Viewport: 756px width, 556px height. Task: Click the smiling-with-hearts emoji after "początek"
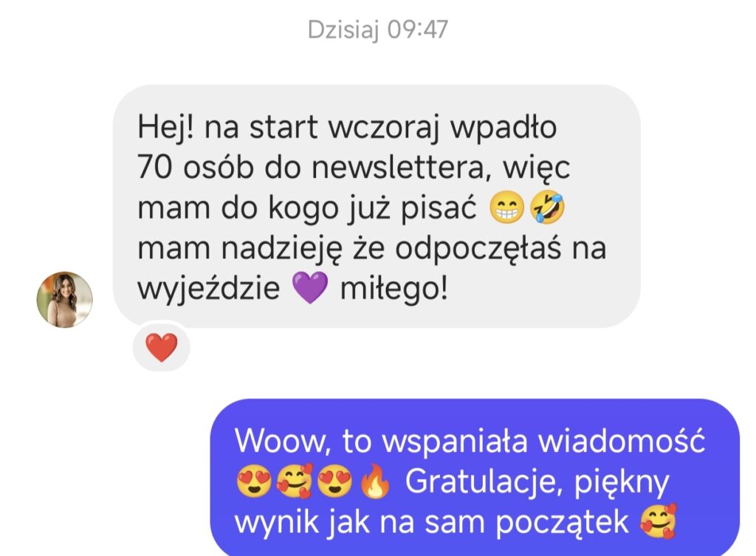tap(658, 521)
